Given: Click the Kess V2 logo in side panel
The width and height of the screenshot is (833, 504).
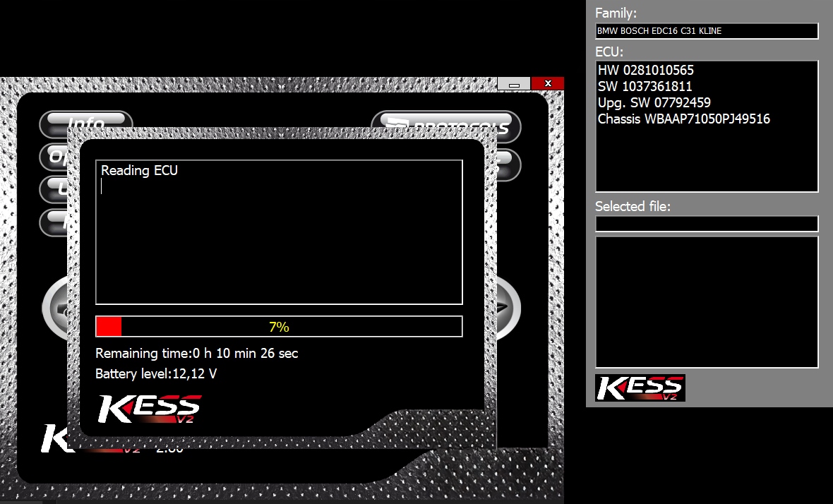Looking at the screenshot, I should 640,388.
